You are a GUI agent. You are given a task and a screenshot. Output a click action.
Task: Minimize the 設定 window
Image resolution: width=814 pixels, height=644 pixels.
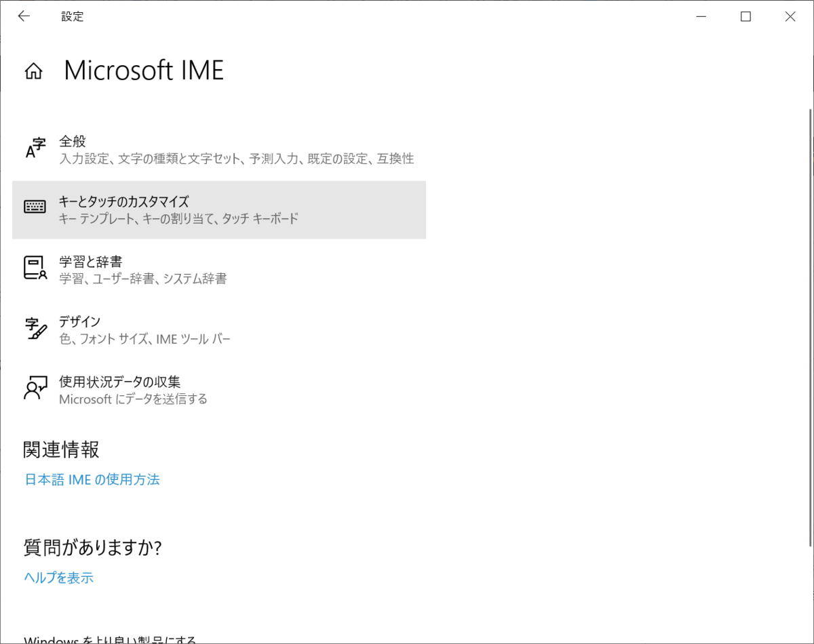701,17
